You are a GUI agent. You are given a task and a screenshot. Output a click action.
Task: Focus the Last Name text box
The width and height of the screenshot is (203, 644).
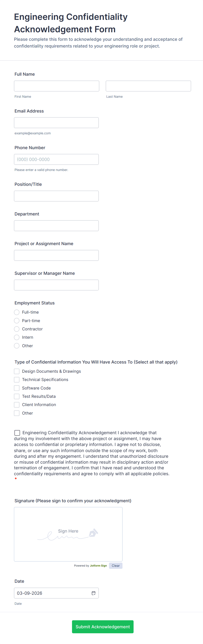[148, 86]
